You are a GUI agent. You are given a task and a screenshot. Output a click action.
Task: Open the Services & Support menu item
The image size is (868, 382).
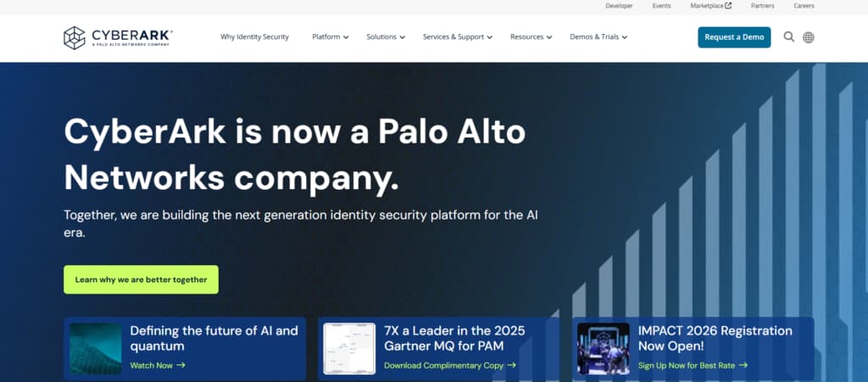coord(453,37)
